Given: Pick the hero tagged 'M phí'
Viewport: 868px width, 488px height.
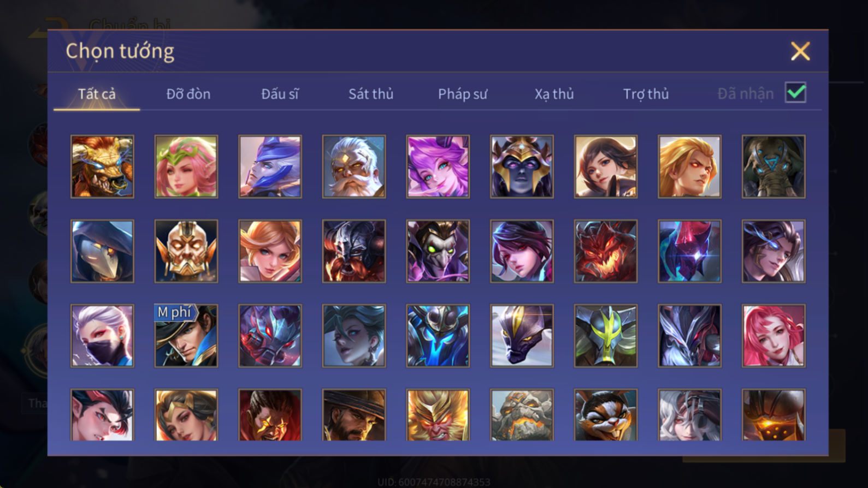Looking at the screenshot, I should click(x=186, y=336).
